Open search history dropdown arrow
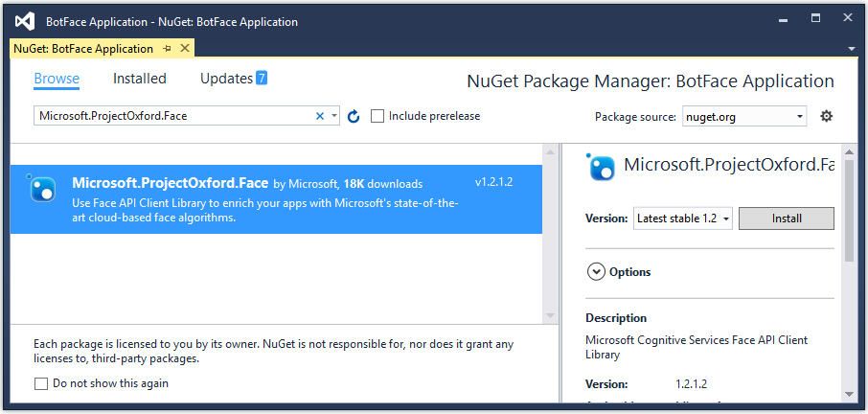Image resolution: width=868 pixels, height=414 pixels. pos(333,116)
